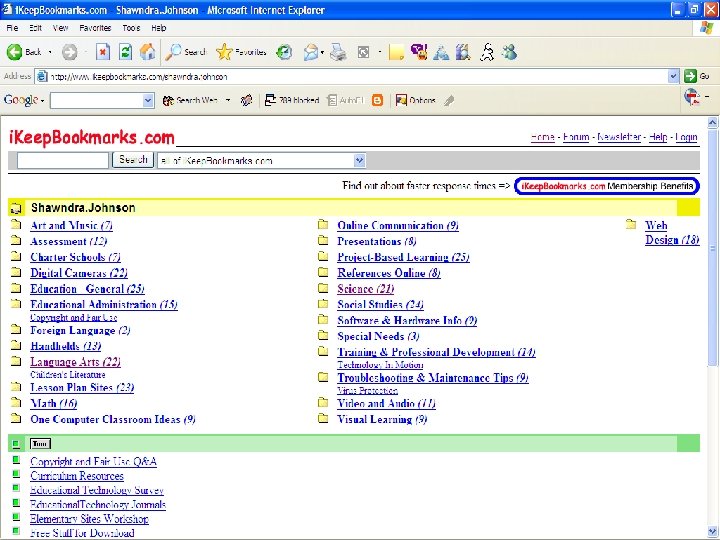Print the page using the printer icon
Viewport: 720px width, 540px height.
(x=338, y=52)
